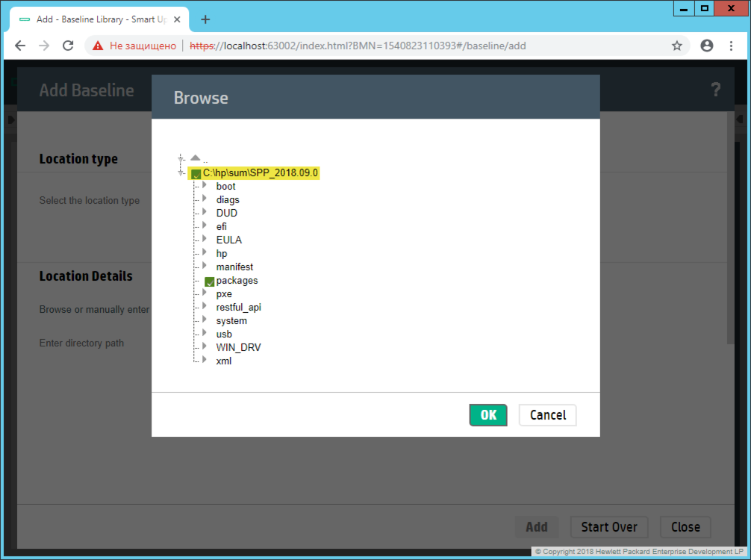Image resolution: width=751 pixels, height=560 pixels.
Task: Open a new browser tab
Action: [x=205, y=19]
